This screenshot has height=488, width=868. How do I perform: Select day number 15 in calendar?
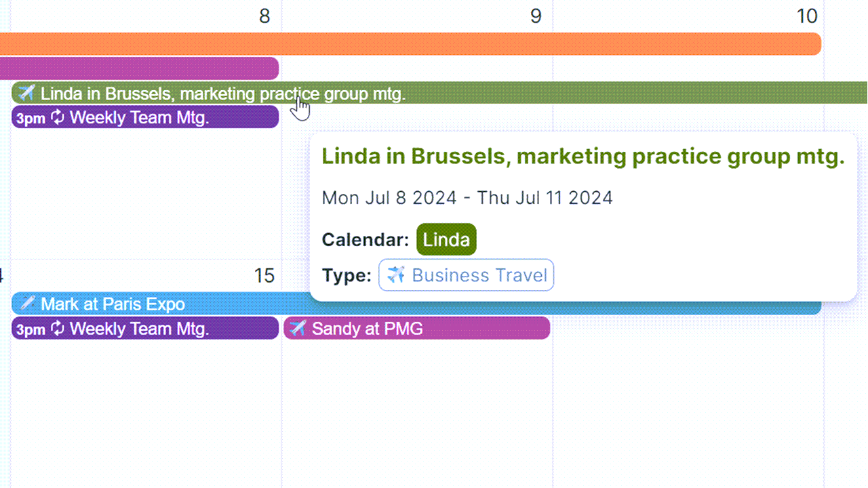pyautogui.click(x=264, y=275)
